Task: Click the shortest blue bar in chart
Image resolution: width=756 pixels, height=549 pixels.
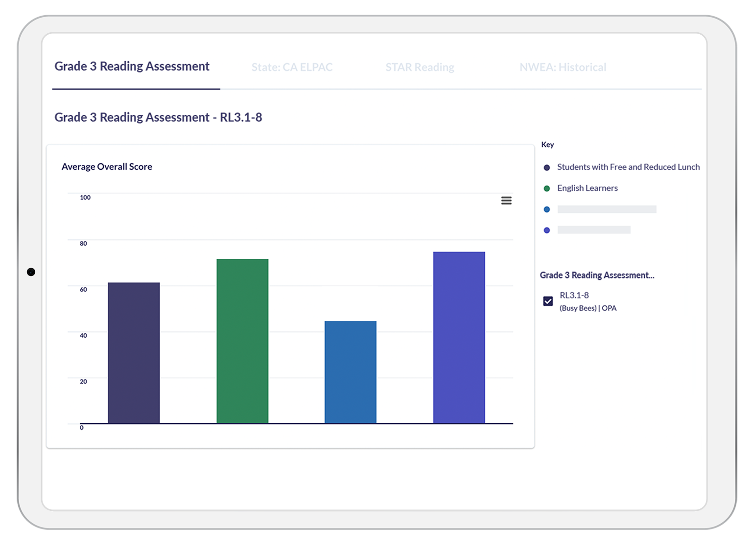Action: tap(351, 372)
